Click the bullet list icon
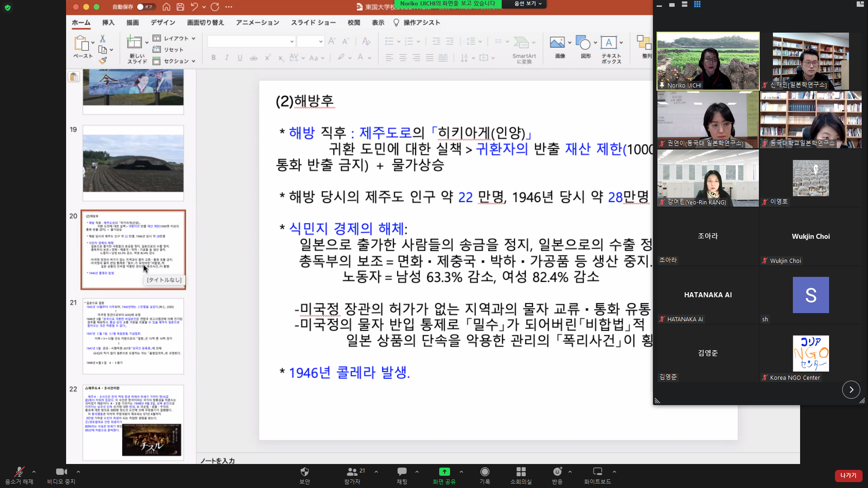Screen dimensions: 868x488 click(x=389, y=42)
